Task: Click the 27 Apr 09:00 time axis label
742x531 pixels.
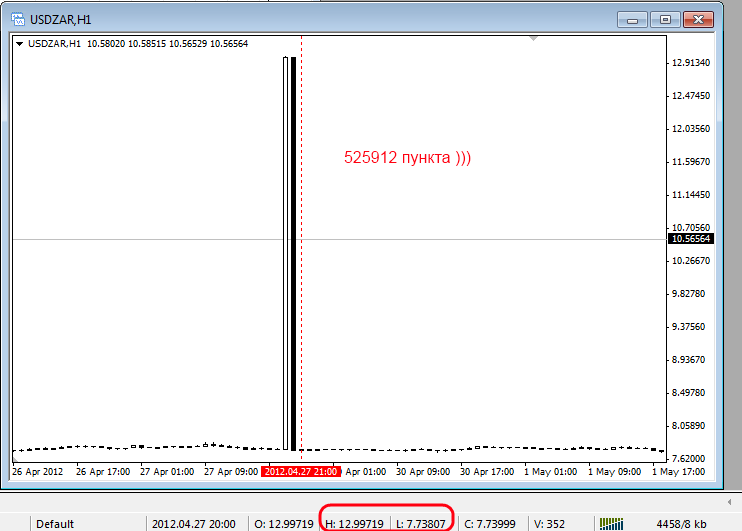Action: pos(231,472)
